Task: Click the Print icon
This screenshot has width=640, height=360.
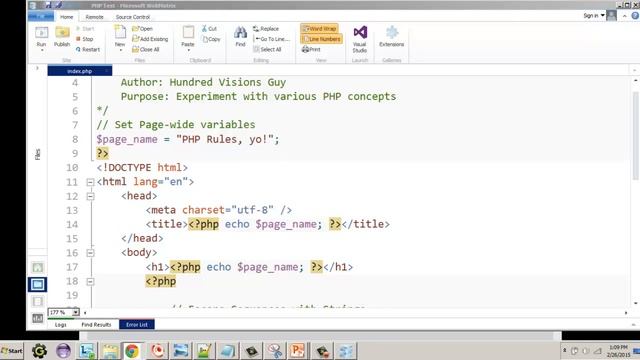Action: [305, 49]
